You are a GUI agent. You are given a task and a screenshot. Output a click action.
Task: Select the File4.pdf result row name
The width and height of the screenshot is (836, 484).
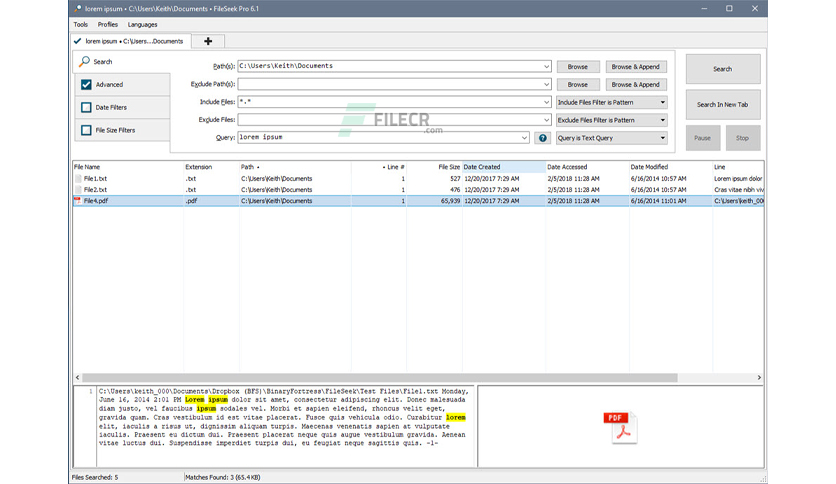pyautogui.click(x=96, y=201)
